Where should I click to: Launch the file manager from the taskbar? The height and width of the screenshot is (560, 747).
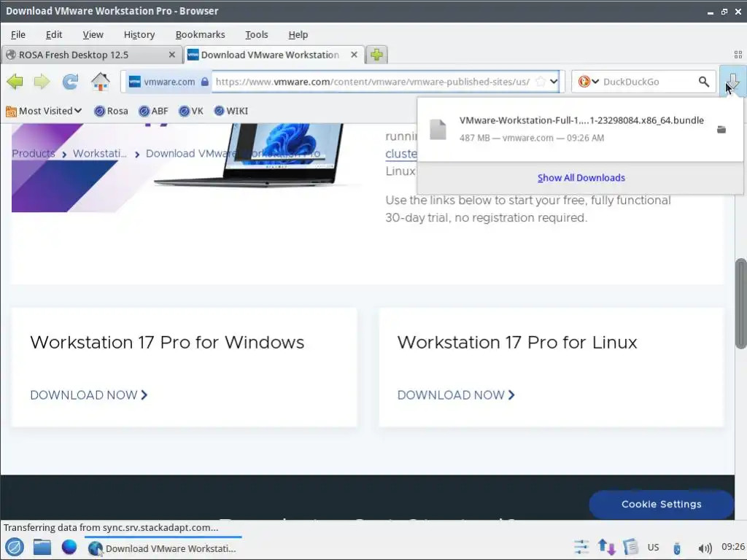42,548
